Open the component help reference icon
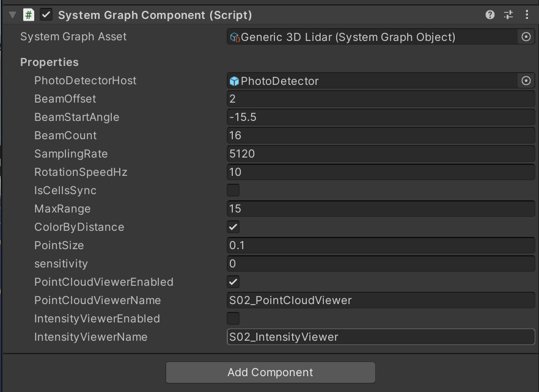Image resolution: width=539 pixels, height=392 pixels. (490, 15)
